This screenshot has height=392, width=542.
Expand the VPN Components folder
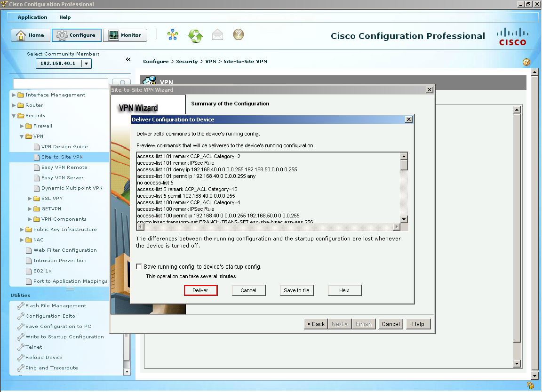click(30, 219)
